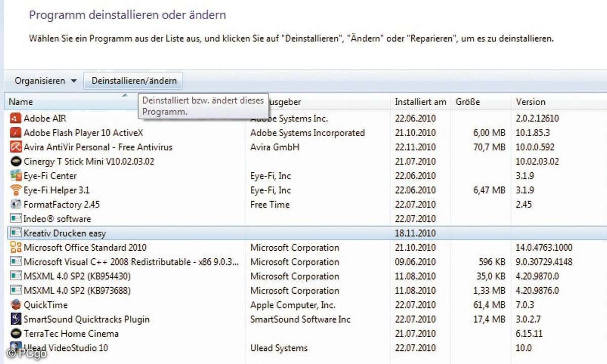This screenshot has width=607, height=364.
Task: Click the Eye-Fi Helper 3.1 wifi icon
Action: [x=15, y=190]
